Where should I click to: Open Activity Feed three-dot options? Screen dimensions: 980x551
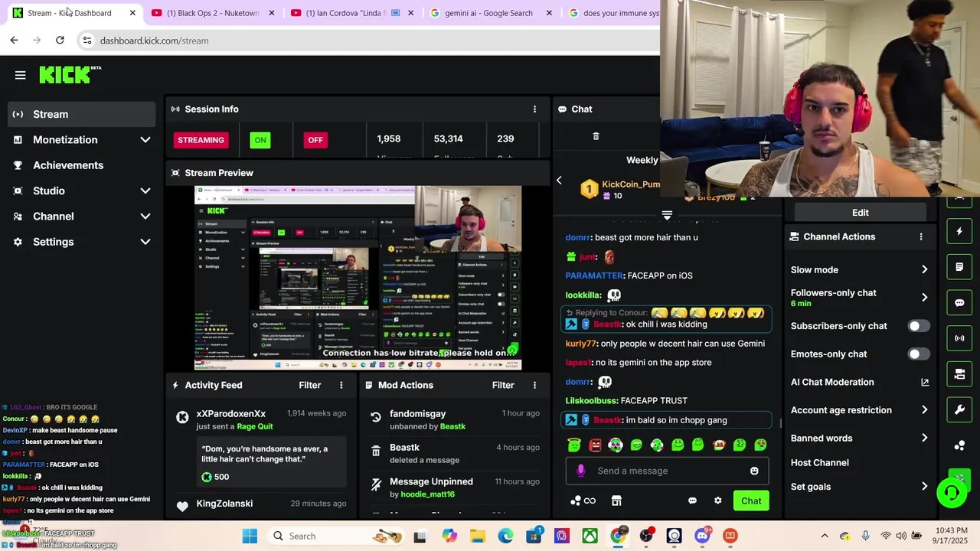pyautogui.click(x=341, y=385)
